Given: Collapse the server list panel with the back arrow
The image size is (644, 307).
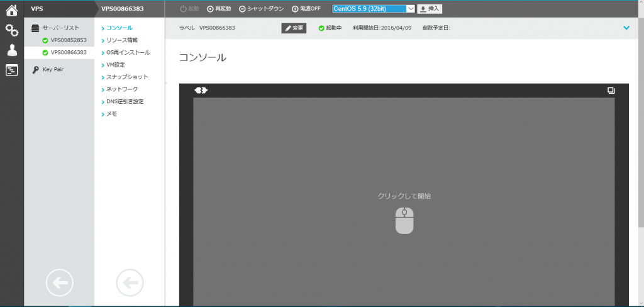Looking at the screenshot, I should coord(60,282).
